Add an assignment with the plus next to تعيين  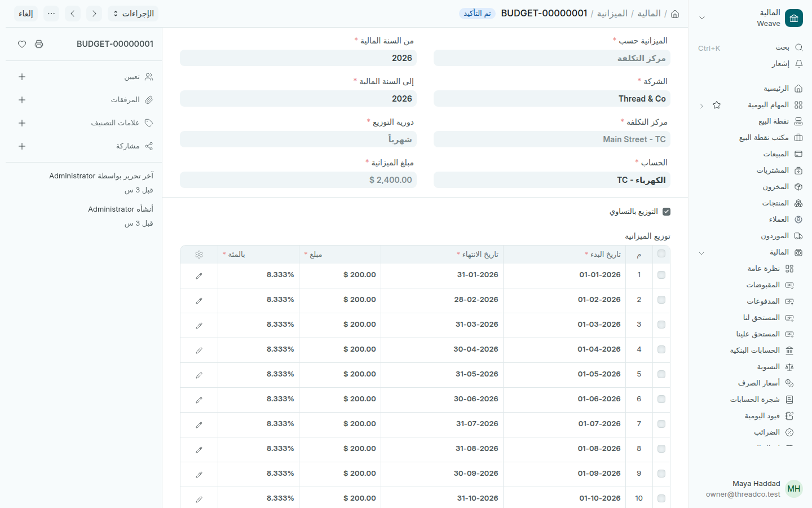(22, 77)
